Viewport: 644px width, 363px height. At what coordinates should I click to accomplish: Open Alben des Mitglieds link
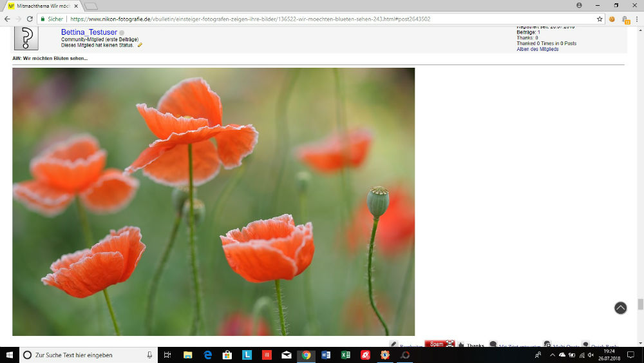pos(537,49)
